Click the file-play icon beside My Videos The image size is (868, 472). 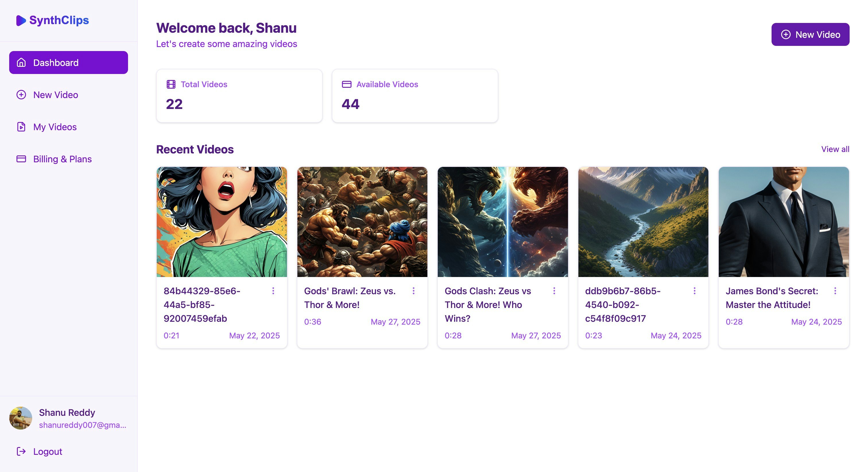point(21,127)
